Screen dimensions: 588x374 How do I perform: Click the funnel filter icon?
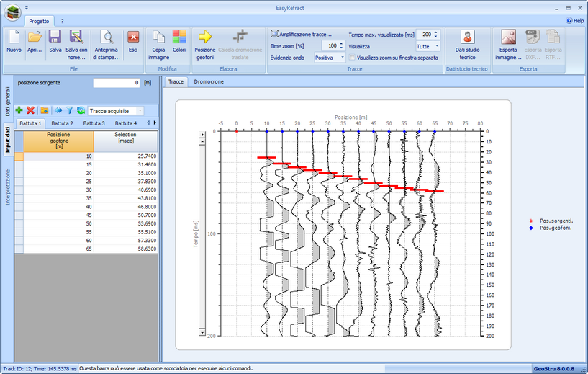tap(70, 110)
